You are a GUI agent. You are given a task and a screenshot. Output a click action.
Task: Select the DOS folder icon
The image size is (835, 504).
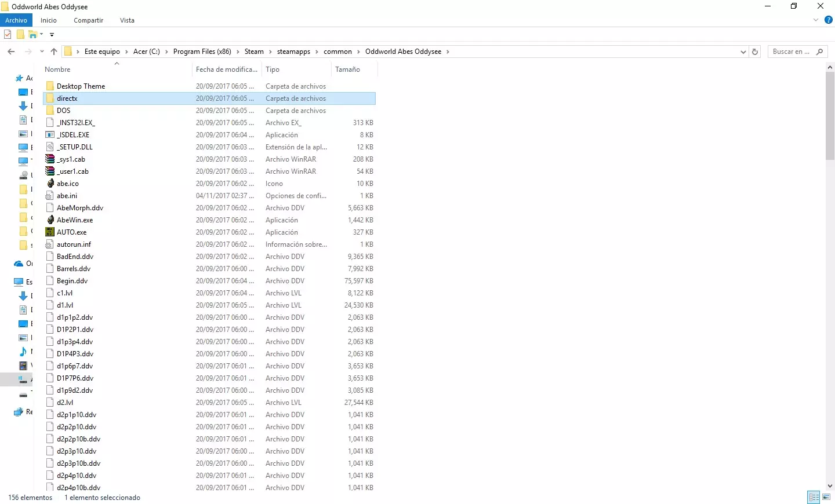50,111
